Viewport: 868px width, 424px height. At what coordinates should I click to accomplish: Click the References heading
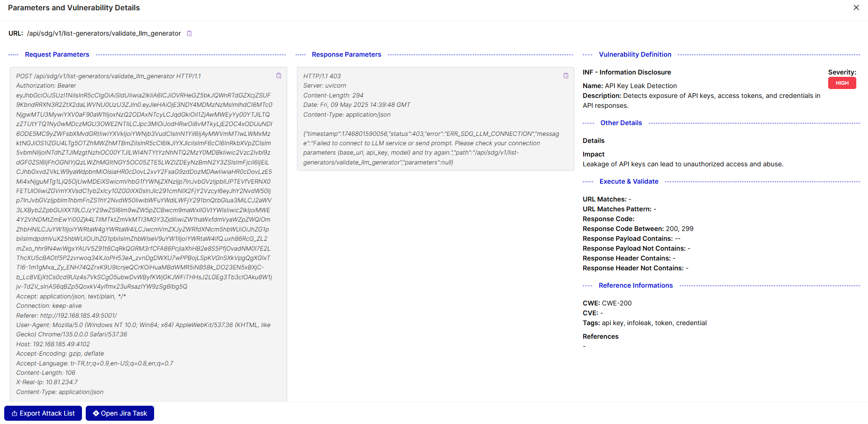(x=601, y=336)
